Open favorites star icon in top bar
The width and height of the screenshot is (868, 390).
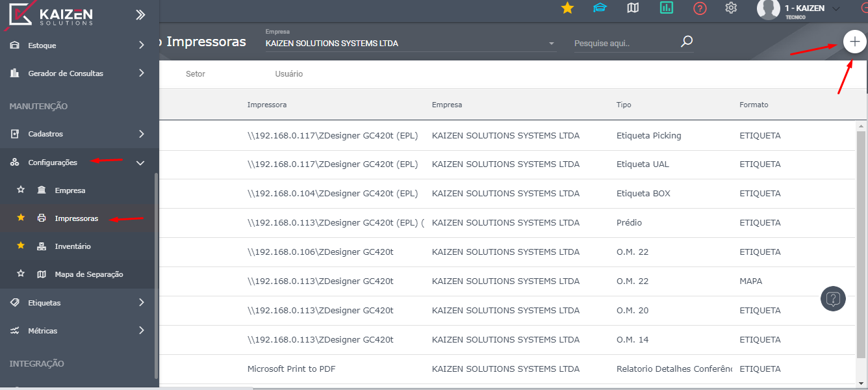coord(567,8)
